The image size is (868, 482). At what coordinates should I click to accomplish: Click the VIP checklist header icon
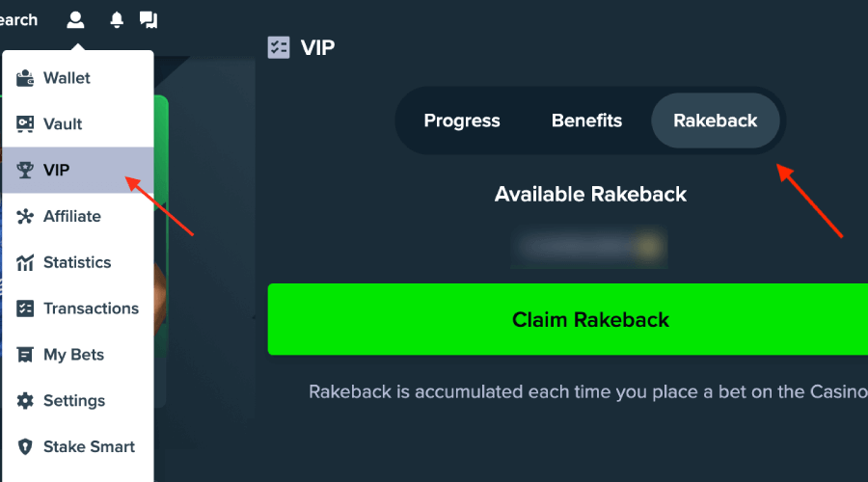(x=279, y=47)
